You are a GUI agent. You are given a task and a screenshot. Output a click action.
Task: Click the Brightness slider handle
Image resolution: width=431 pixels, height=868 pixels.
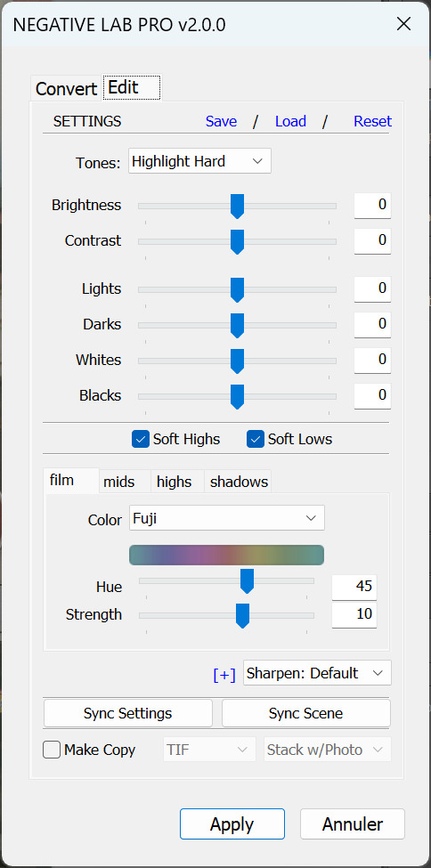coord(237,207)
